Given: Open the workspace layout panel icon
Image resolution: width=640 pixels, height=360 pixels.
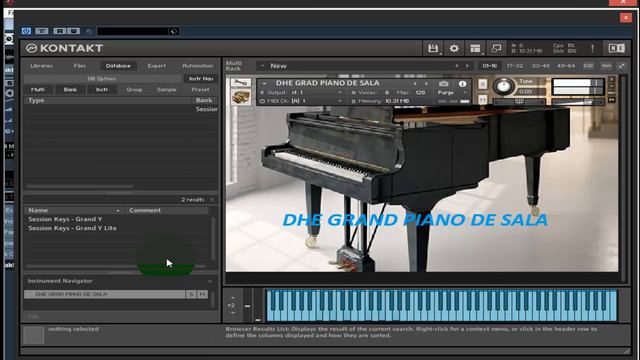Looking at the screenshot, I should (475, 48).
